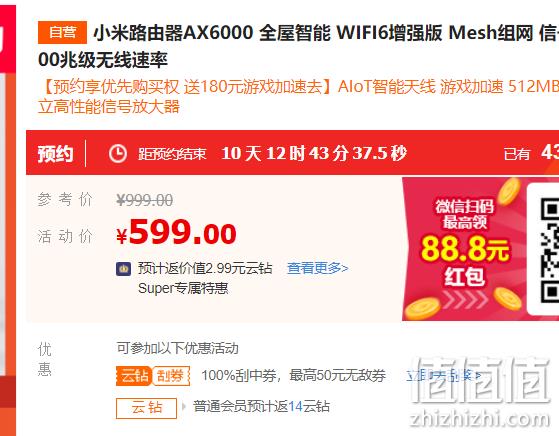Click the orange 云钻 刮券 tag

153,376
